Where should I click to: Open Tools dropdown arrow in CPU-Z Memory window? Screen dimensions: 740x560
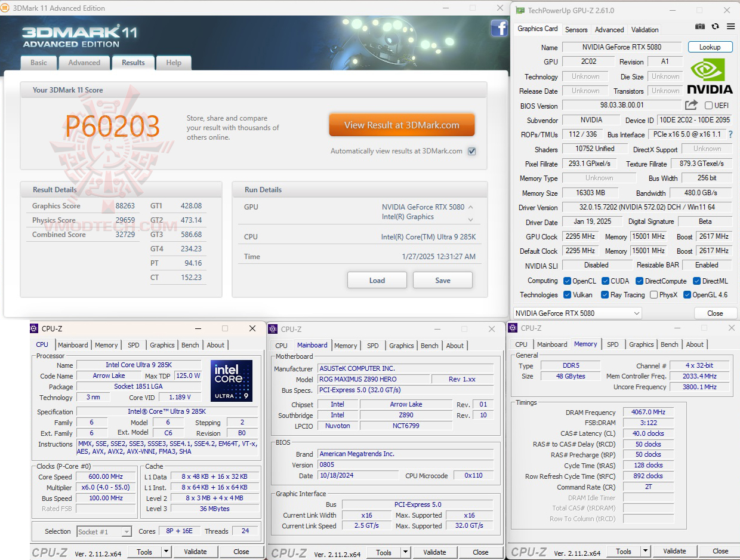(x=646, y=551)
